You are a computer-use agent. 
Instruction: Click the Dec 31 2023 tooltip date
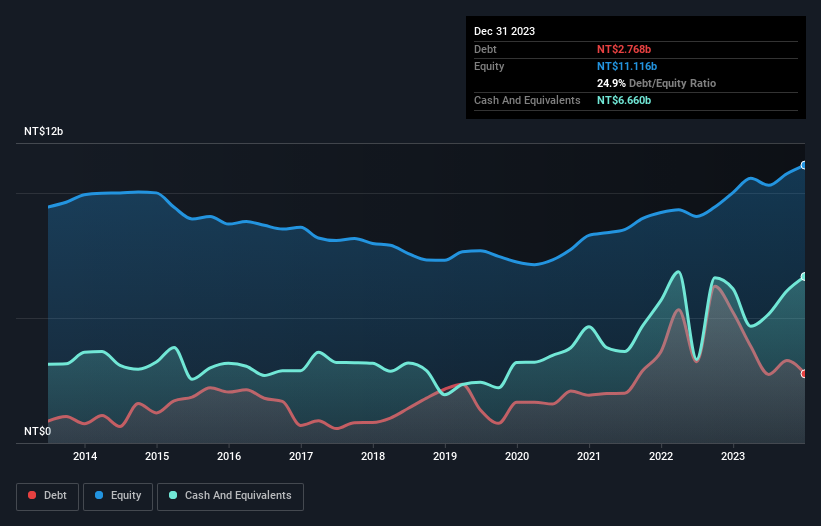(x=504, y=31)
